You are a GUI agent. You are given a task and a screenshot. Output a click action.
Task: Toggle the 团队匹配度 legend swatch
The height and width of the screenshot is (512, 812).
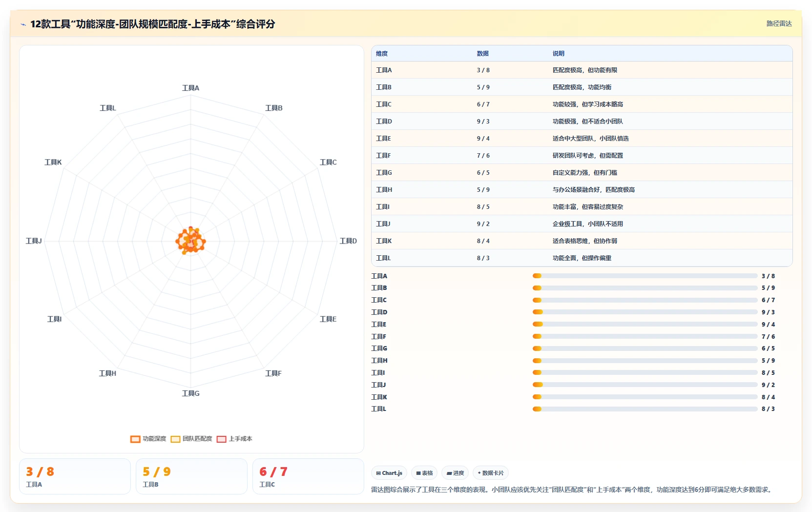(175, 439)
